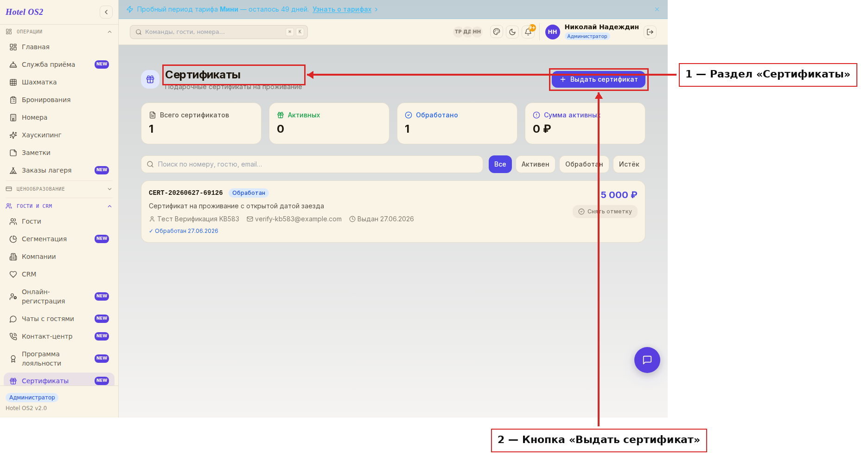The height and width of the screenshot is (463, 868).
Task: Expand the ЦЕНООБРАЗОВАНИЕ section
Action: pyautogui.click(x=59, y=189)
